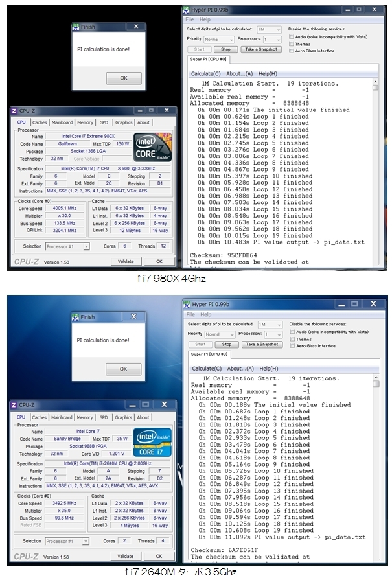Open the Priority Normal dropdown in the Hyper PI showing 11.092s

tap(220, 334)
